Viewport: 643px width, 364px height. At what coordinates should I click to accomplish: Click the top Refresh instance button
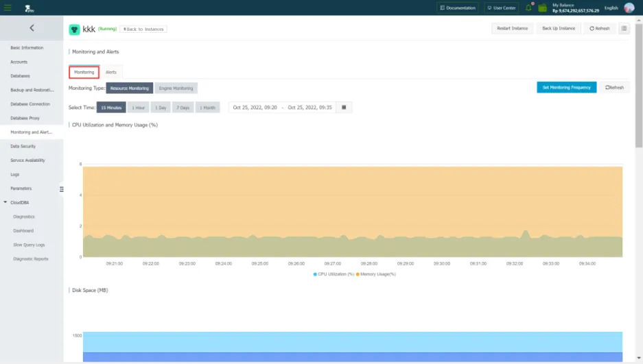pos(600,28)
